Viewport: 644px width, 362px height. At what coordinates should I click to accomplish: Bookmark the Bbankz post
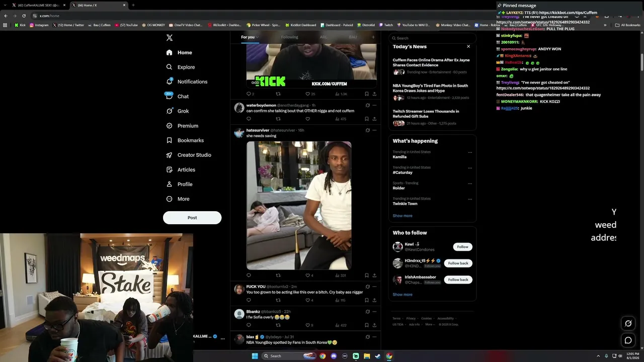[366, 325]
